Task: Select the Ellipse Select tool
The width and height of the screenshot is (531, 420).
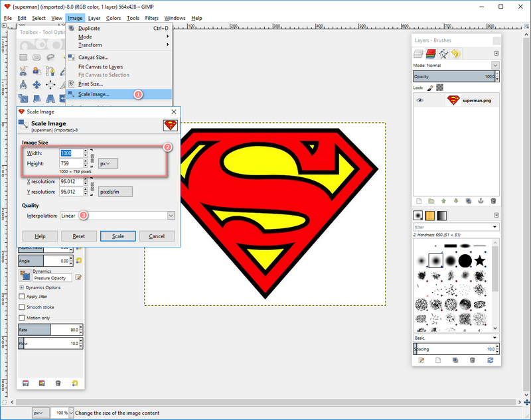Action: point(38,57)
